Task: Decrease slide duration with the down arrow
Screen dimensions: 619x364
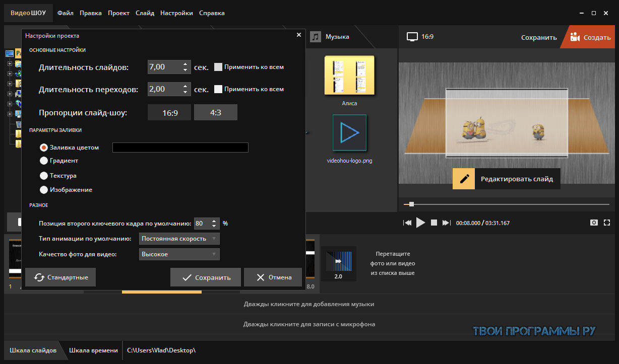Action: (185, 70)
